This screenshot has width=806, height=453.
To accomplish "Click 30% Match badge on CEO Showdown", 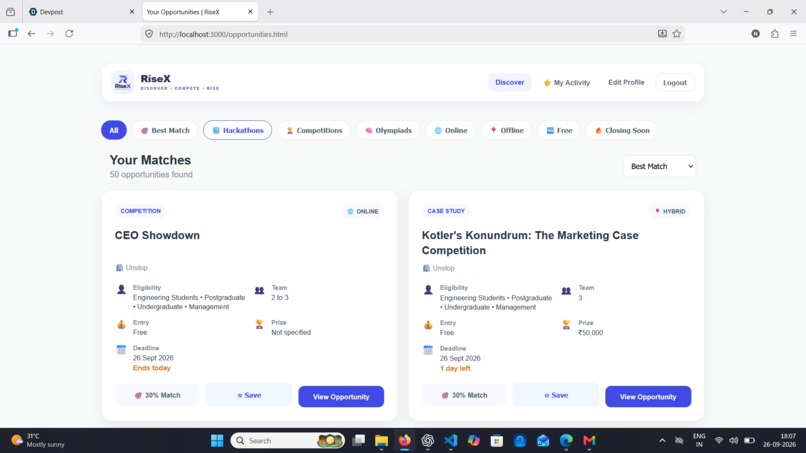I will point(157,395).
